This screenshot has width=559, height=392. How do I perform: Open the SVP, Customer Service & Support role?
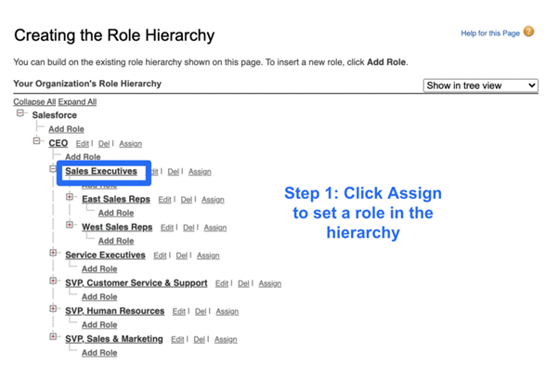(136, 282)
